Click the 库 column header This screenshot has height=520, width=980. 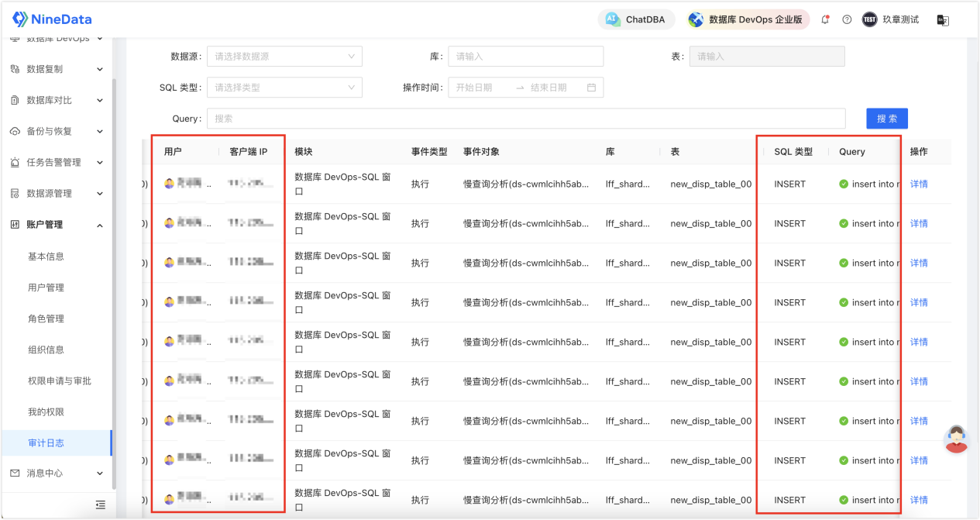(610, 152)
